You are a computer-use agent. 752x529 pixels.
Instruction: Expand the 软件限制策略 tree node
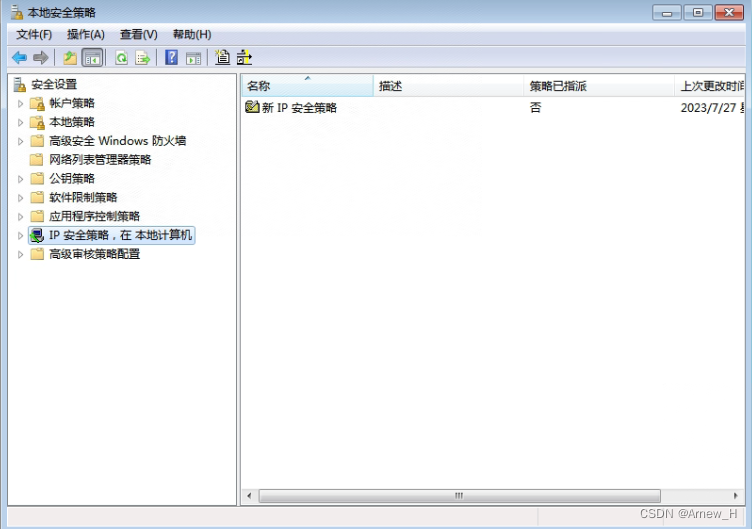[20, 198]
